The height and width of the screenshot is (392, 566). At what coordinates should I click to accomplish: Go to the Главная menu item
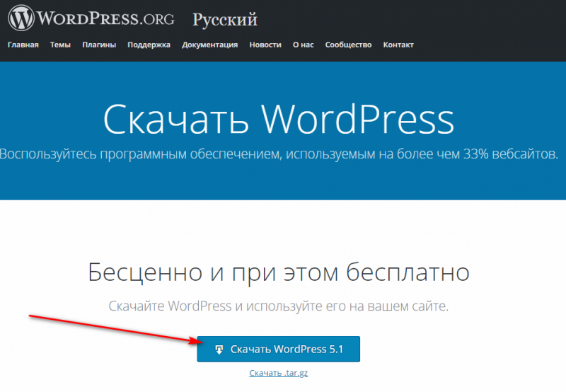23,45
